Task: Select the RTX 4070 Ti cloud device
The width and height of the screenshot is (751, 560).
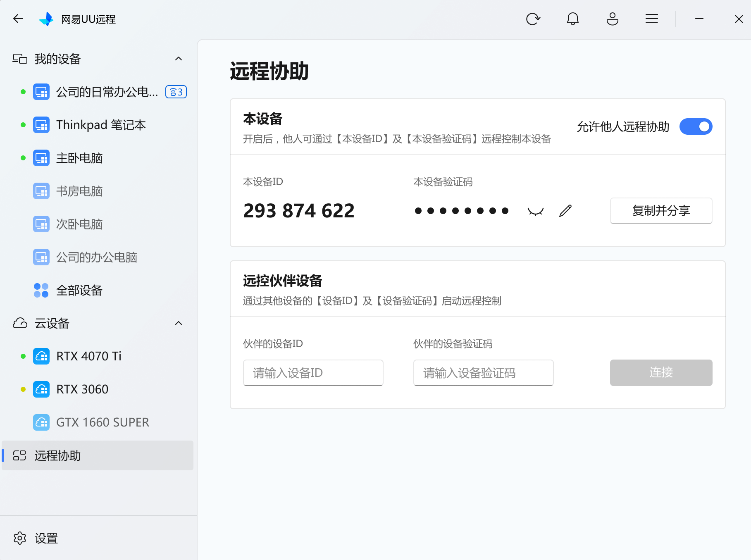Action: coord(88,356)
